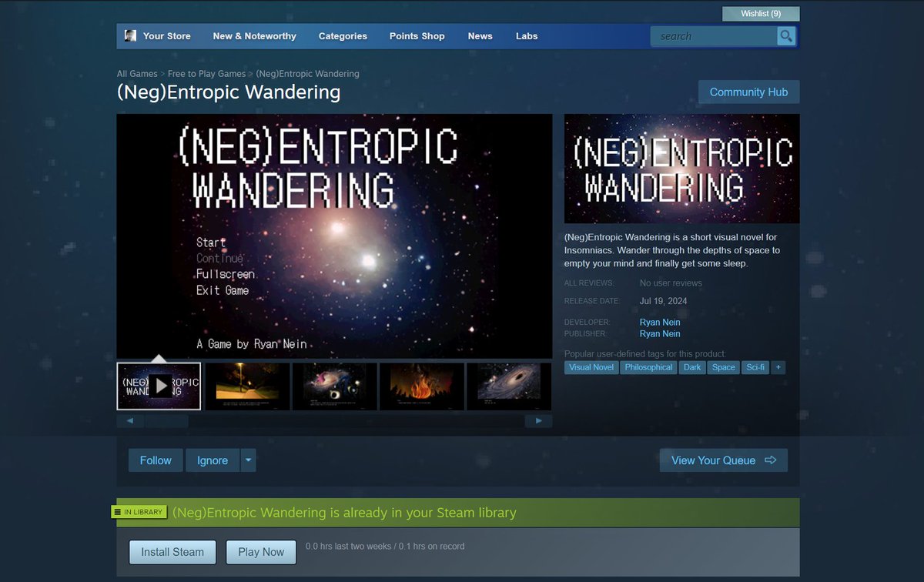
Task: Click Install Steam button
Action: coord(172,552)
